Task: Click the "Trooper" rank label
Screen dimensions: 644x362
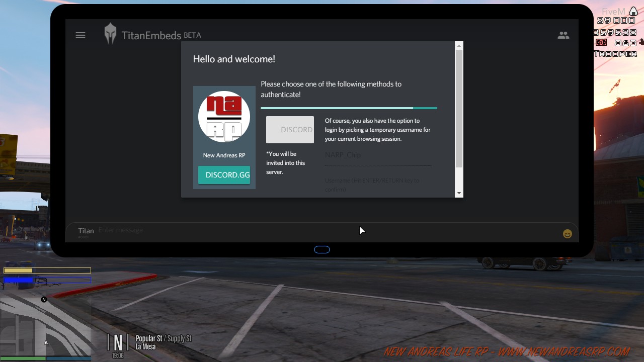Action: (x=615, y=54)
